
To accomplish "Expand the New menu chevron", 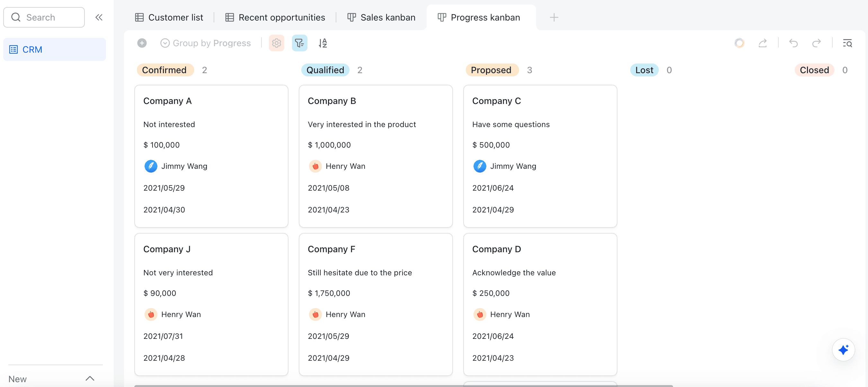I will [x=90, y=379].
